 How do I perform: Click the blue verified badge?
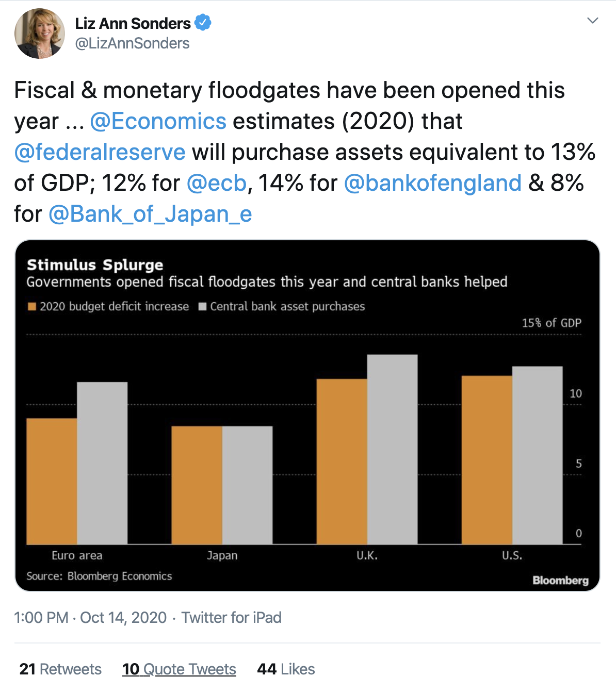click(203, 23)
